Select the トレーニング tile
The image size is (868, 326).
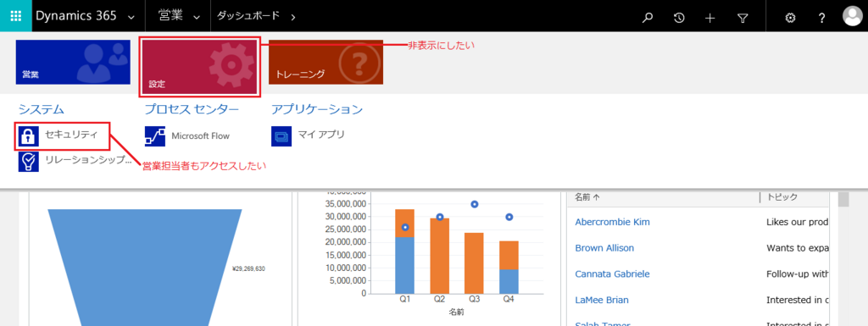(326, 62)
